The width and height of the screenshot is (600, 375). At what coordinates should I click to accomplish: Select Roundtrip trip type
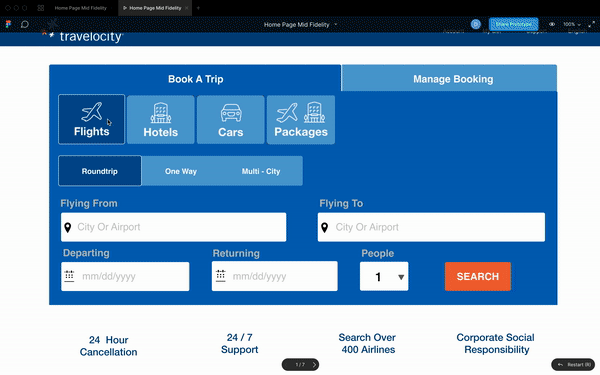tap(99, 171)
